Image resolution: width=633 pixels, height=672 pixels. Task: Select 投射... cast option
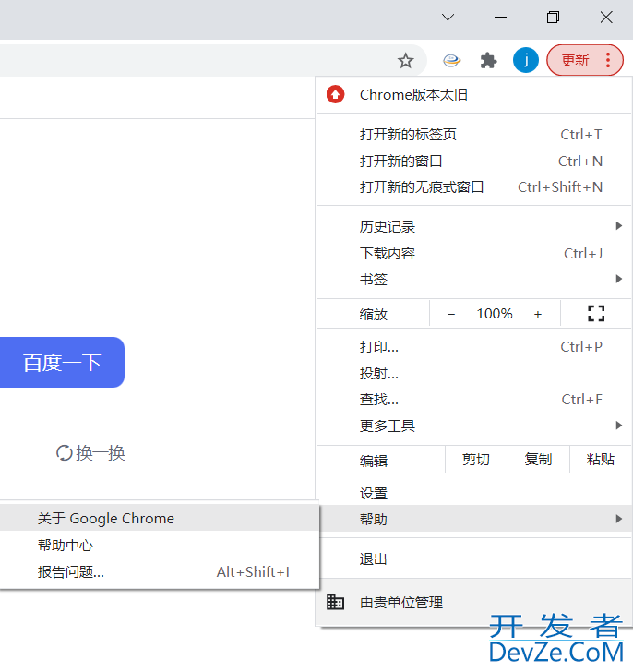pyautogui.click(x=474, y=373)
